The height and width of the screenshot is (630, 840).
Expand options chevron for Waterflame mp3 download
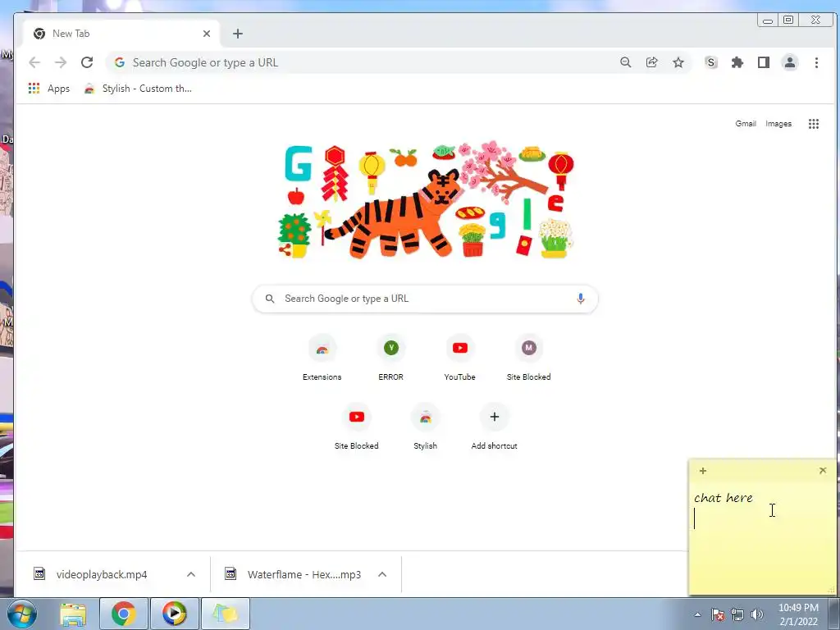point(382,574)
